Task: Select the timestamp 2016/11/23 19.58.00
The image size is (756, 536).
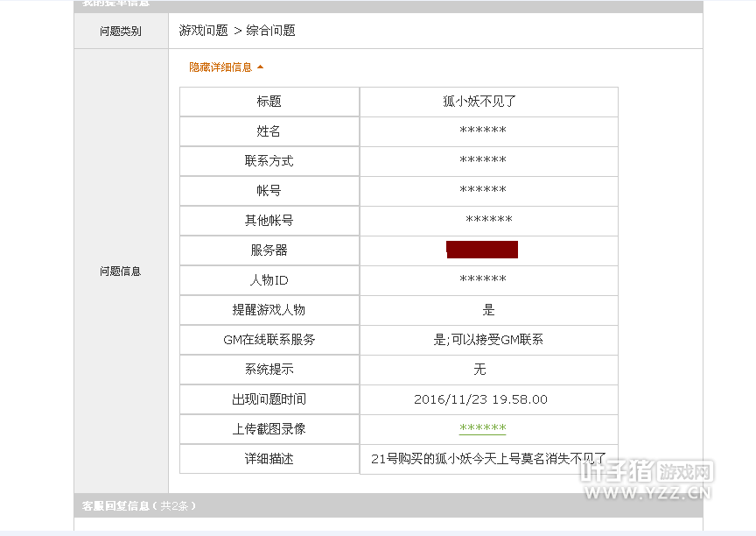Action: point(480,399)
